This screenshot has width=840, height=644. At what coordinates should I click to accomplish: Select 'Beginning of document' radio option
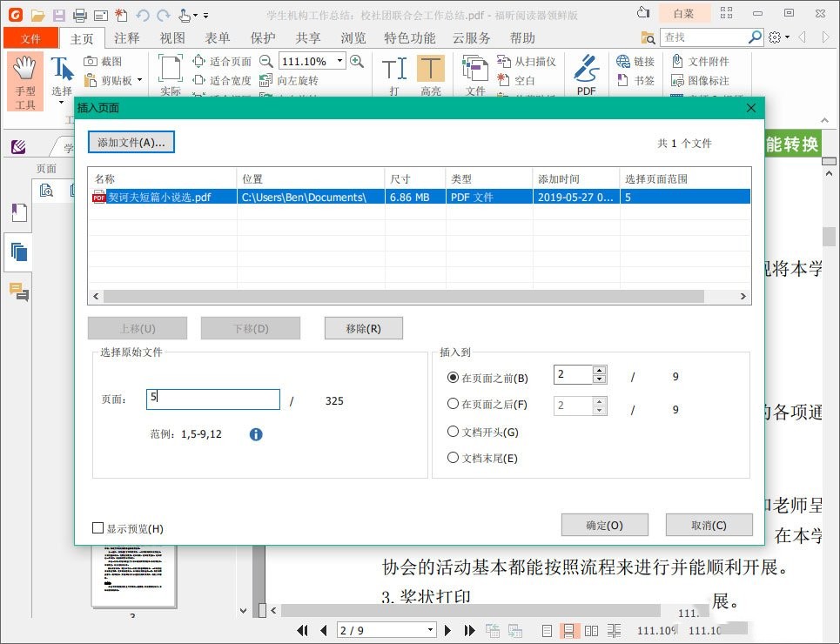tap(453, 432)
